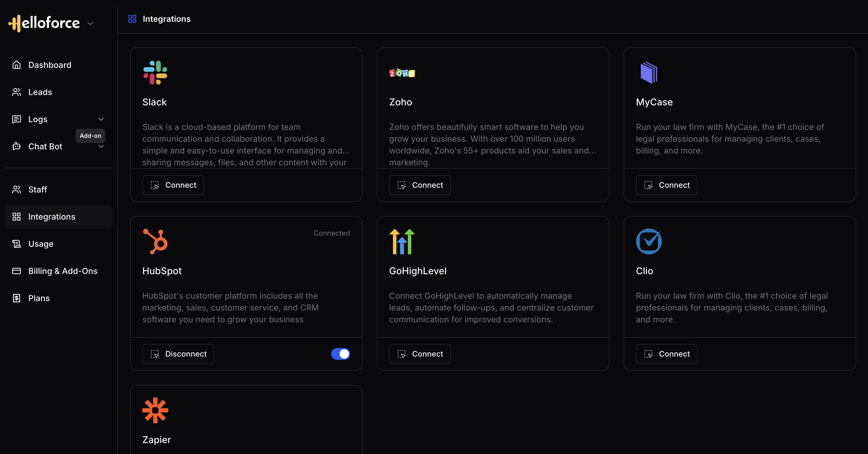Connect the Zoho integration
The image size is (868, 454).
point(420,185)
